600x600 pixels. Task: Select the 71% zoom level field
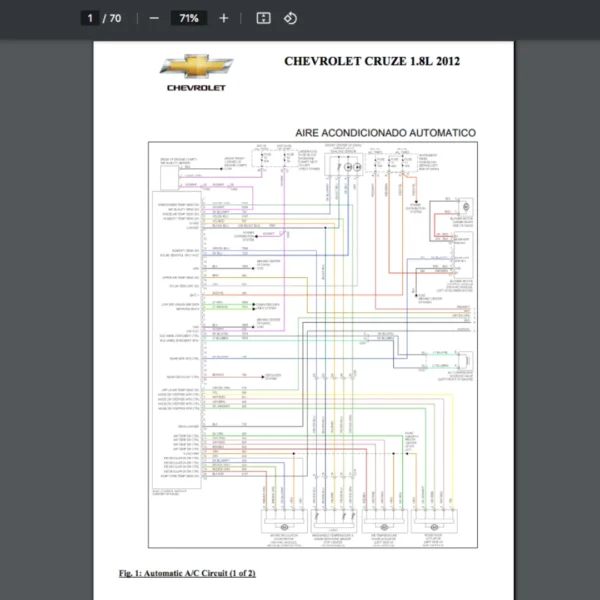point(188,18)
